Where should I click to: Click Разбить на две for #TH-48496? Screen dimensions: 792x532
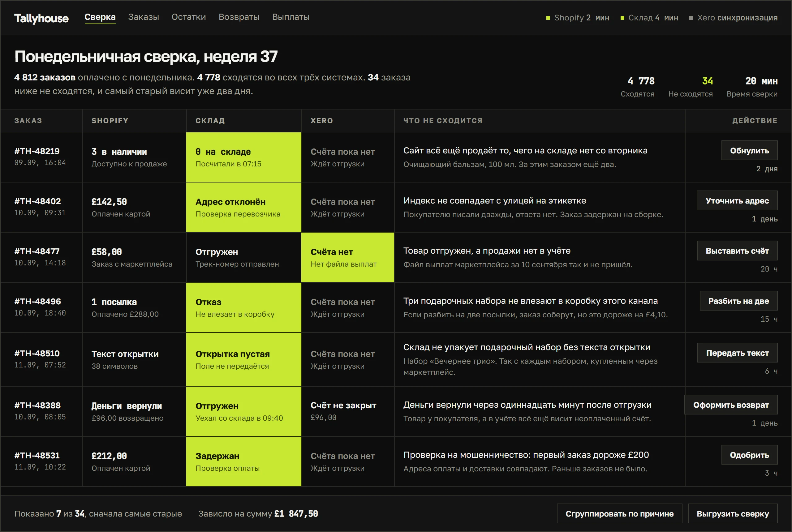(738, 301)
